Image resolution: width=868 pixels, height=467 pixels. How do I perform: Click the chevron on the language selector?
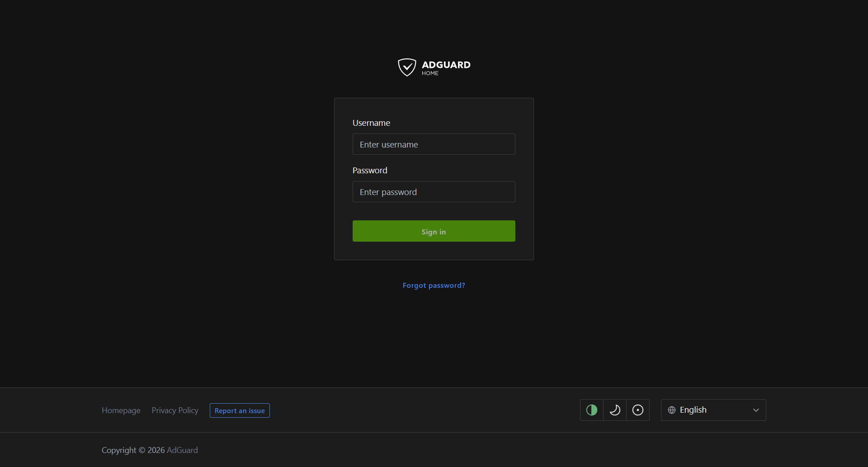pos(755,410)
